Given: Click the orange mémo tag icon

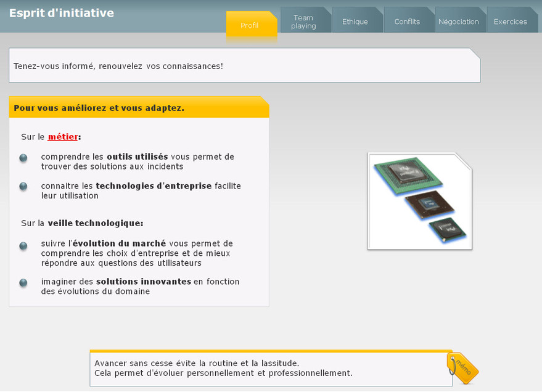Looking at the screenshot, I should (463, 368).
